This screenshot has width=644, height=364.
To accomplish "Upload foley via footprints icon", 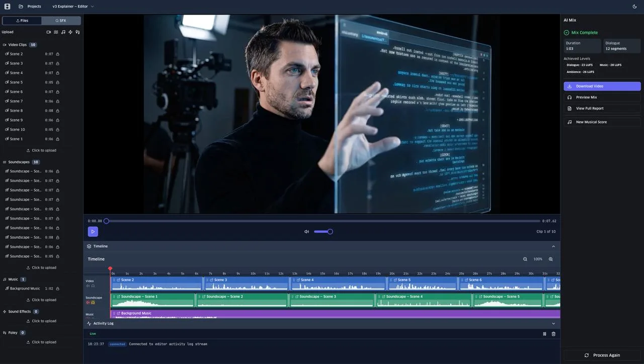I will 77,32.
